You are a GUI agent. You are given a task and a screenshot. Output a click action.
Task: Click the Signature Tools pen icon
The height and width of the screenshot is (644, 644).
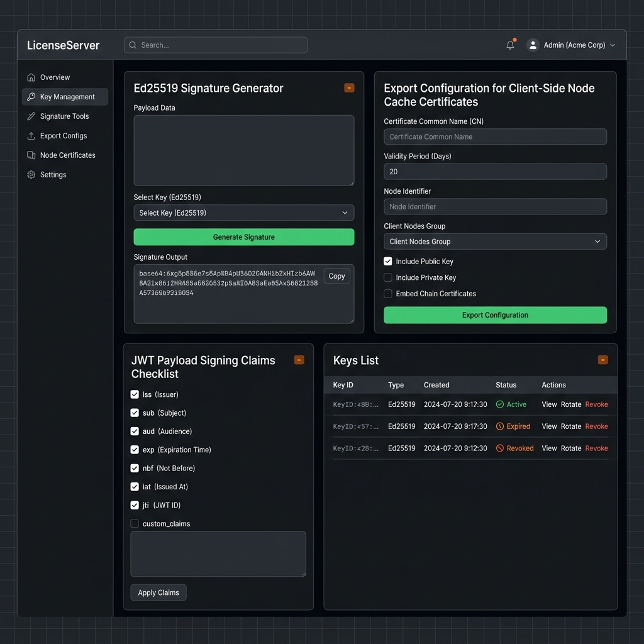tap(31, 116)
